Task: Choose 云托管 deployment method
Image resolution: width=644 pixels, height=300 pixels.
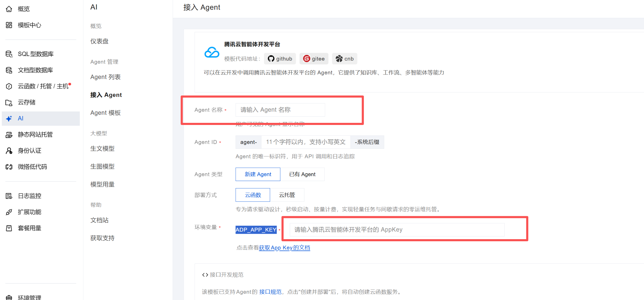Action: point(287,195)
